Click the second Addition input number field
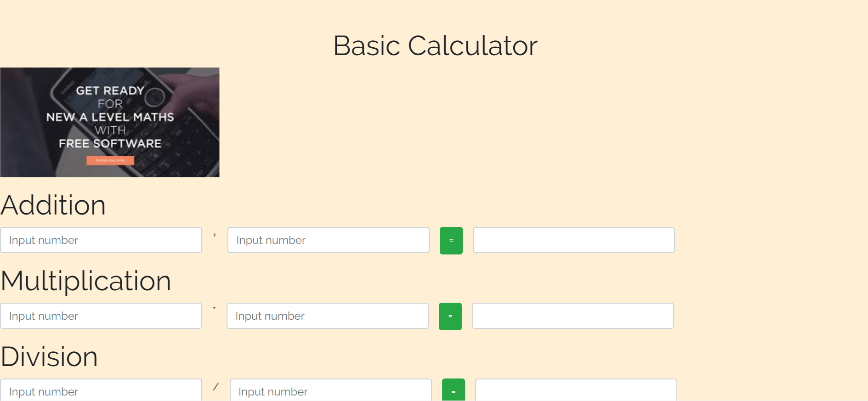The image size is (868, 401). pyautogui.click(x=329, y=240)
